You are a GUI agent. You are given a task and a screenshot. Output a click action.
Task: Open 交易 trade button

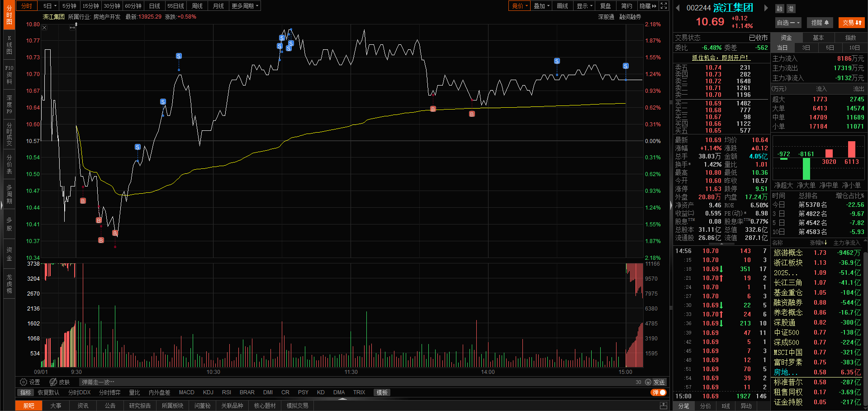pos(852,23)
